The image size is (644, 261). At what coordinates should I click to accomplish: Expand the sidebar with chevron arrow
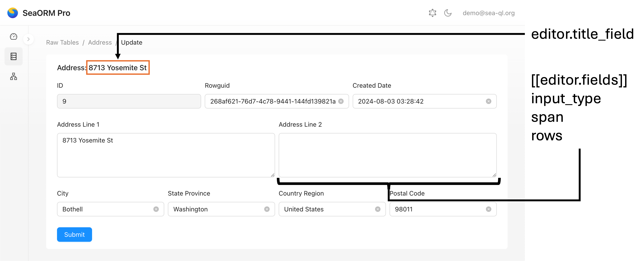pos(28,39)
